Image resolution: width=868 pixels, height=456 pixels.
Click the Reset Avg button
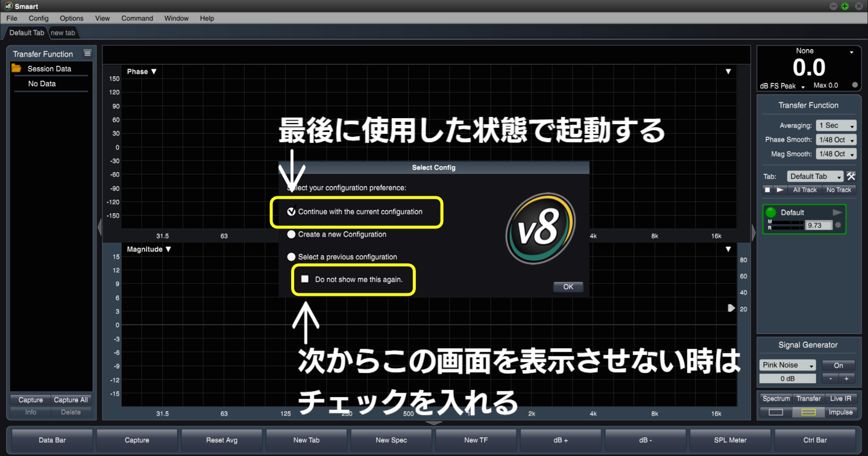coord(221,440)
